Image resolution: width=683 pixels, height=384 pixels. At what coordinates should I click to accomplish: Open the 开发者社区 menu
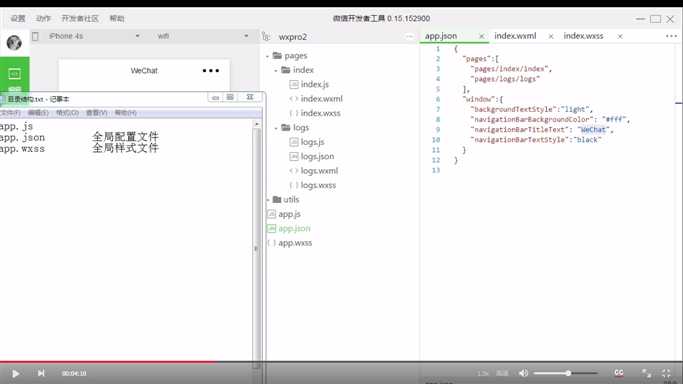click(80, 18)
